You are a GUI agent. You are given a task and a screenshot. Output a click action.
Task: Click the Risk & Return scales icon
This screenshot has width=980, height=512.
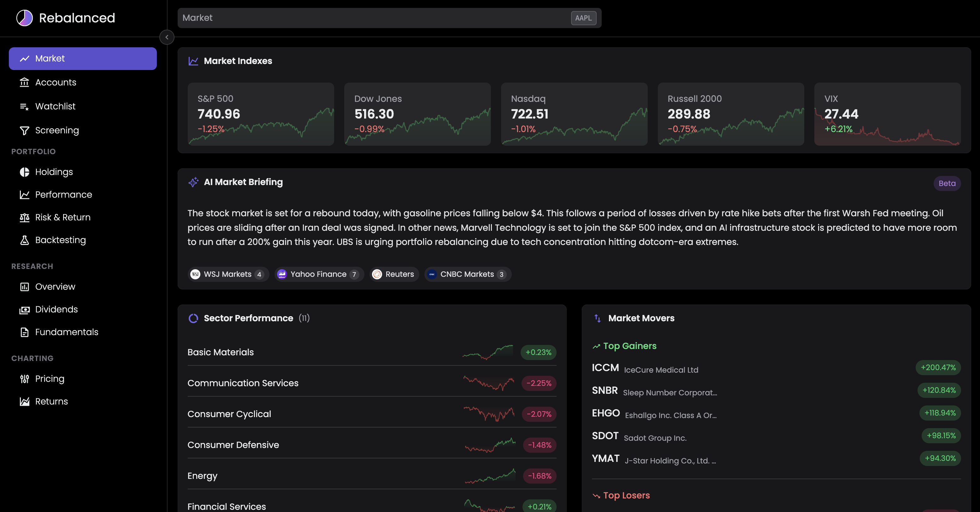coord(24,218)
